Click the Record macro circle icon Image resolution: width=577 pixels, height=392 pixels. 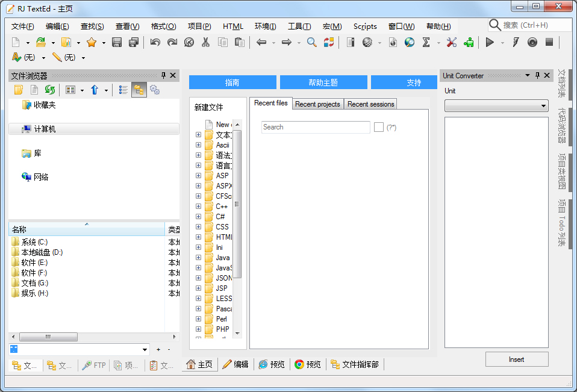tap(532, 42)
